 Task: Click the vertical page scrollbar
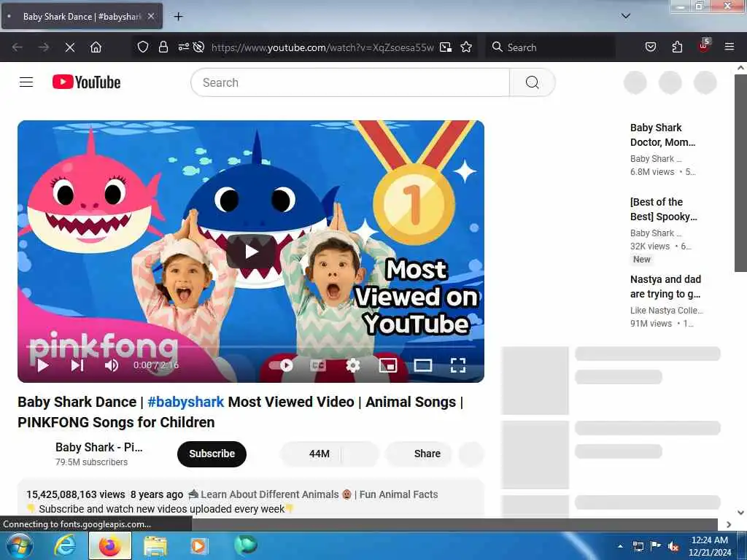(740, 174)
